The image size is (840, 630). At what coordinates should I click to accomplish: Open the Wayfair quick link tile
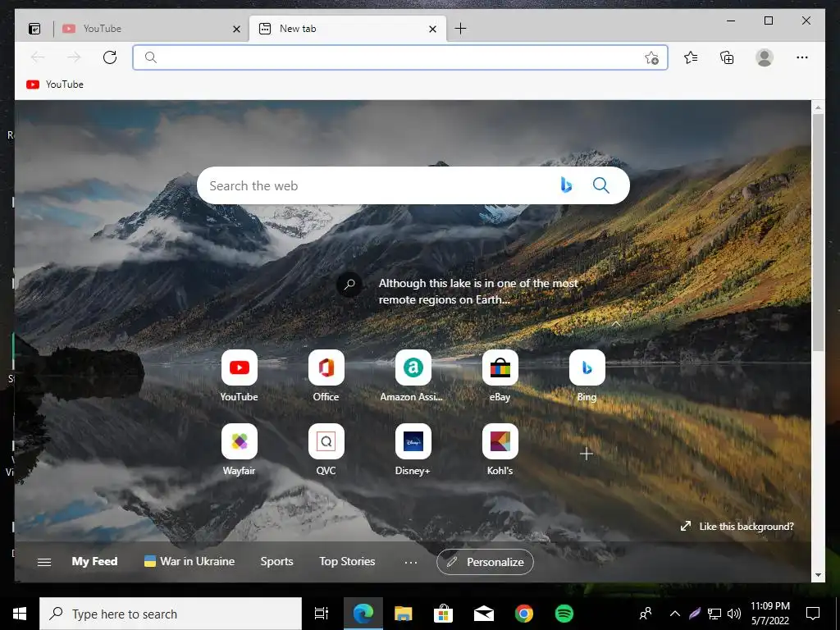[239, 450]
